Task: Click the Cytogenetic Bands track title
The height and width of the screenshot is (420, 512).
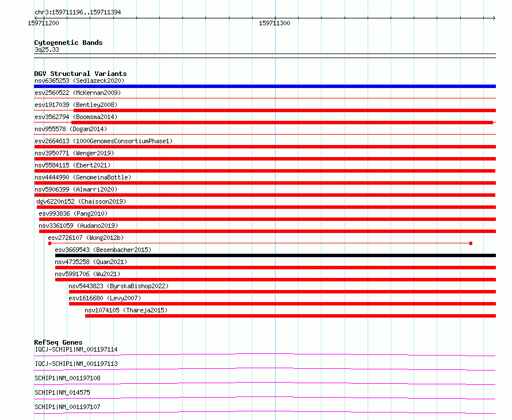Action: click(68, 43)
